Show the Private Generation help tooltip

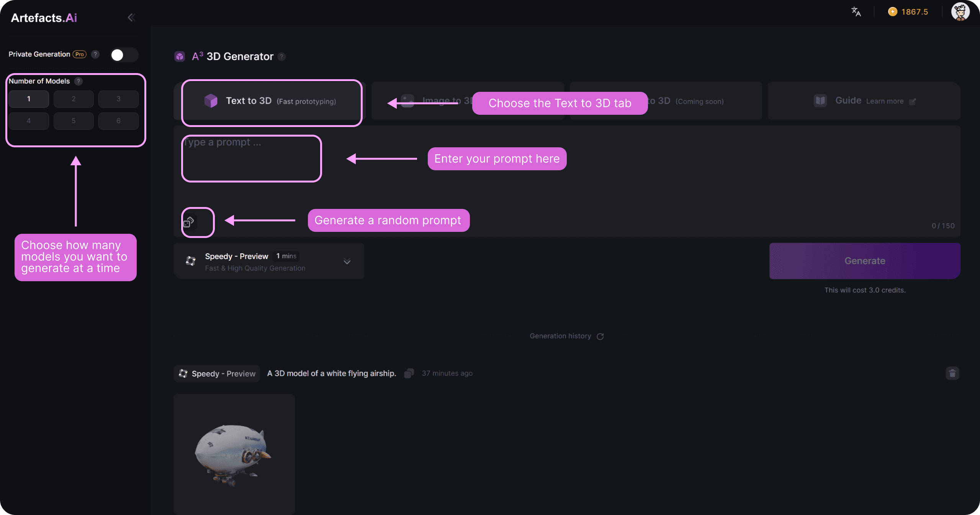(x=95, y=54)
